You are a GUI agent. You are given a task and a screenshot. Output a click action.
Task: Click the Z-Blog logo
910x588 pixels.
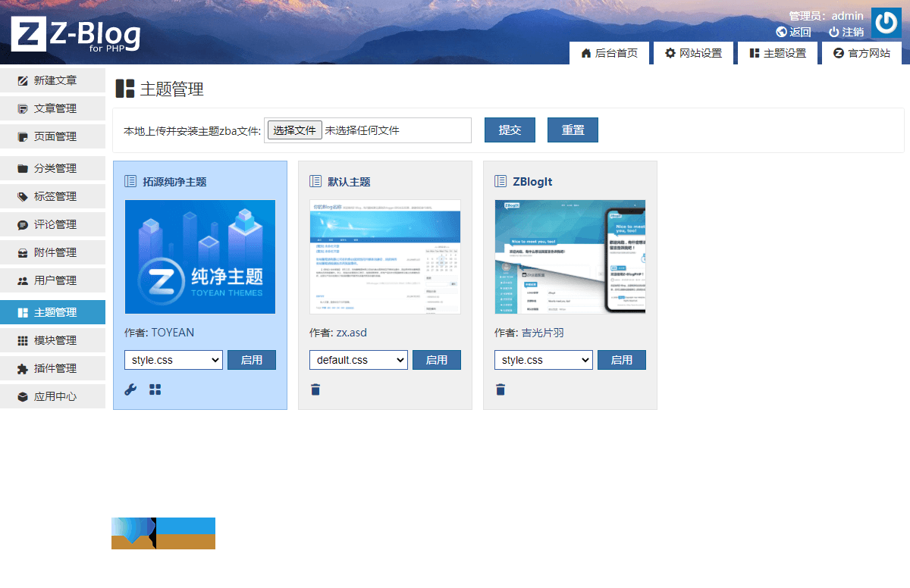coord(76,34)
